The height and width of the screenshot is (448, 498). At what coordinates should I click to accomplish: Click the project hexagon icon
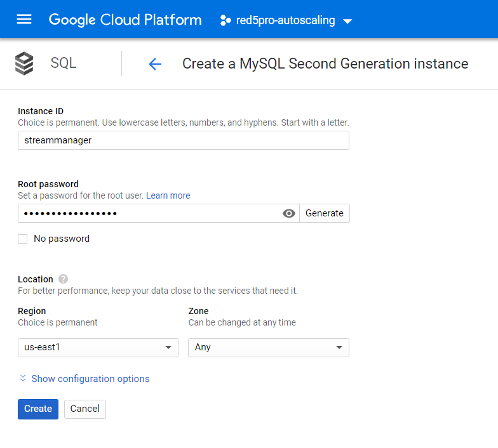(x=225, y=20)
